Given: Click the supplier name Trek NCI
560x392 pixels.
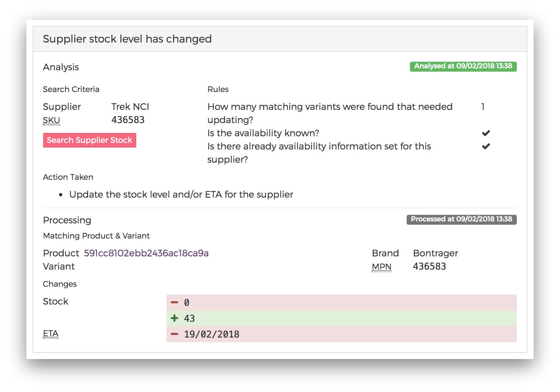Looking at the screenshot, I should pos(130,107).
